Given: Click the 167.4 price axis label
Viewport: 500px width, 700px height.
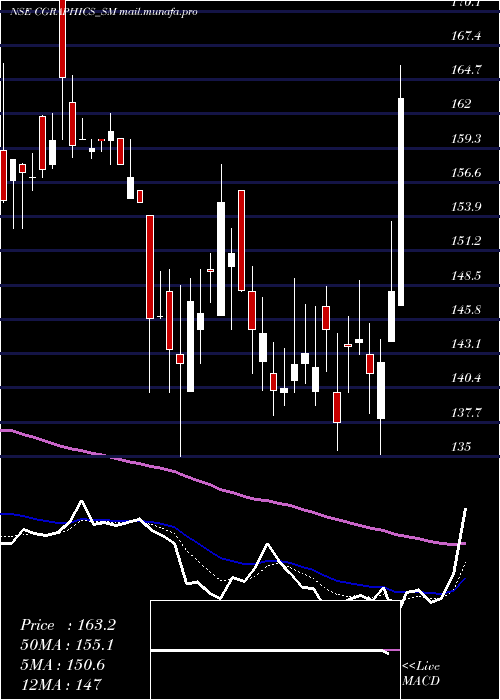Looking at the screenshot, I should (x=467, y=35).
